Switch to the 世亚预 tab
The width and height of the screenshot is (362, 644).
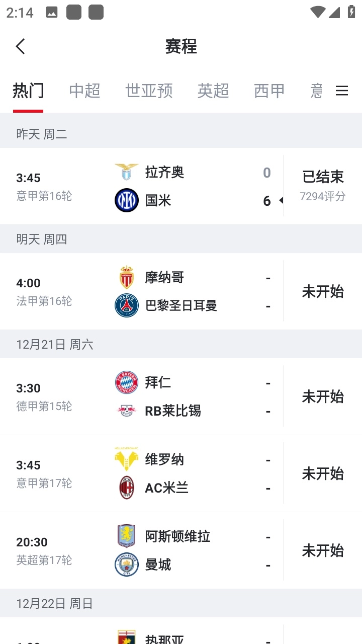(149, 91)
